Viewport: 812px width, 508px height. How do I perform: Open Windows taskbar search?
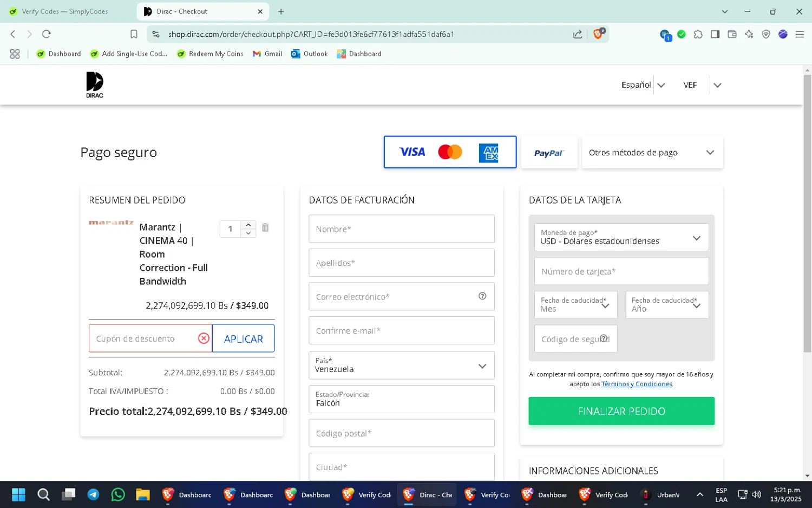(x=43, y=494)
